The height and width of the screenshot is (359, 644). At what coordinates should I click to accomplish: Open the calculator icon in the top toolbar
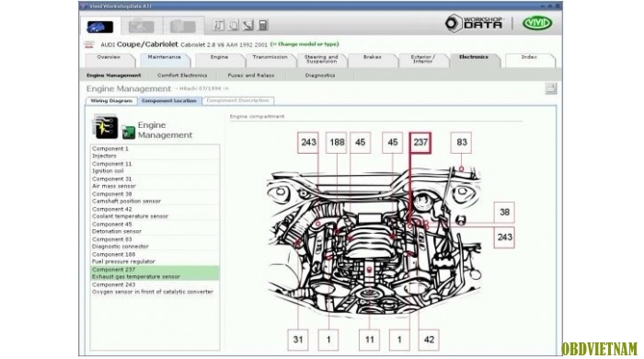pyautogui.click(x=263, y=26)
